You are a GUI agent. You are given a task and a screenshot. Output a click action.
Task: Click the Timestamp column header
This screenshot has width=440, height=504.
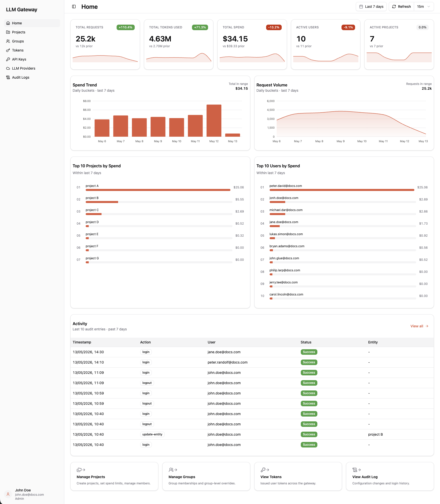tap(82, 342)
